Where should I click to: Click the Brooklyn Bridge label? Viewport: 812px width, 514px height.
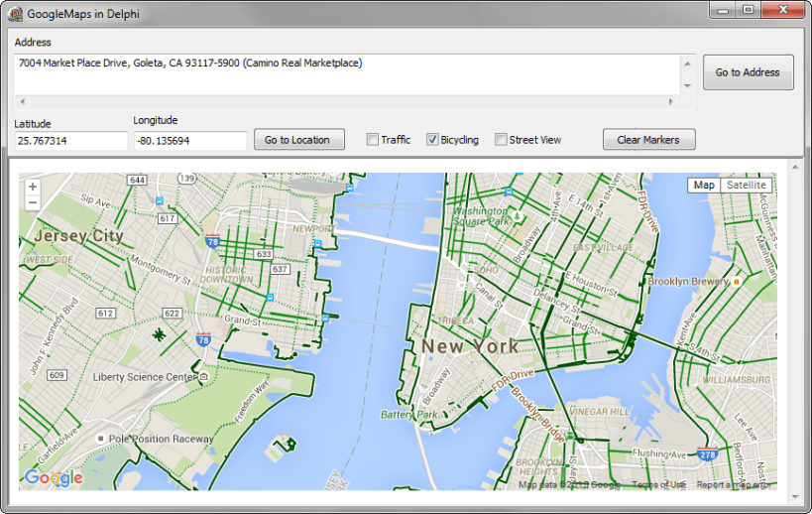pyautogui.click(x=536, y=415)
